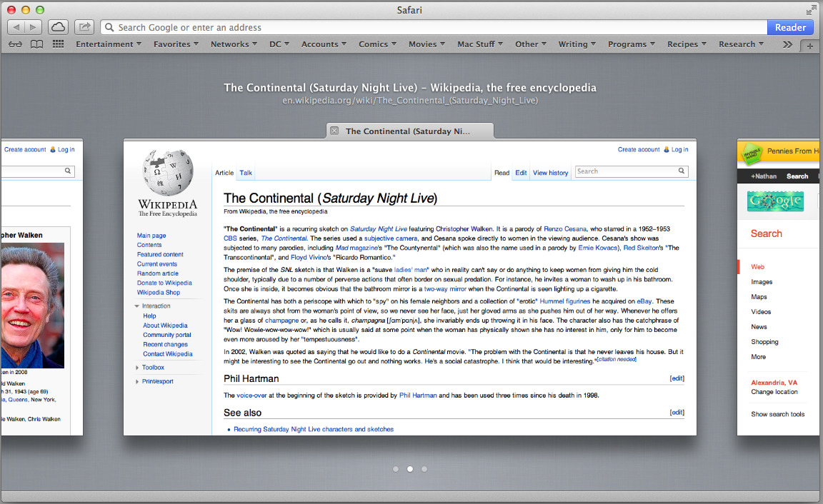This screenshot has width=823, height=504.
Task: Click the Google doodle logo on right page
Action: point(775,201)
